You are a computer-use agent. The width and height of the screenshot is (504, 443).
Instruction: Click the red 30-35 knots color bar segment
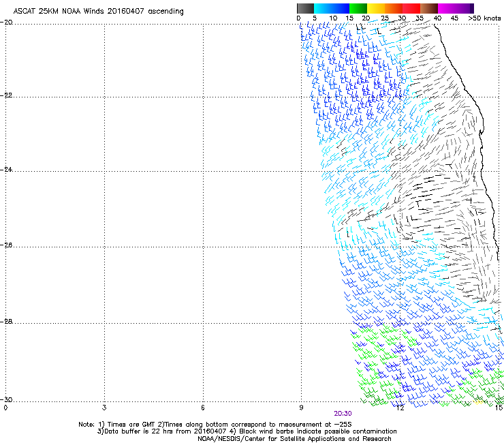411,8
